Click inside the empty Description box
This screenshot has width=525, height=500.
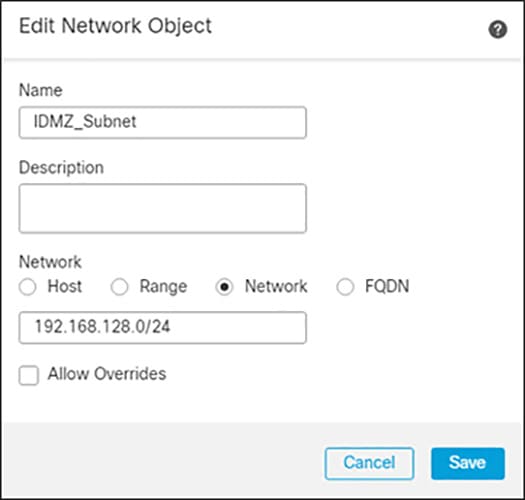(x=163, y=208)
